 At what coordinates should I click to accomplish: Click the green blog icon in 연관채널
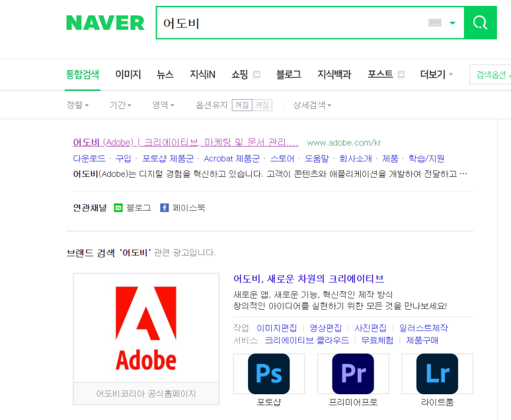[x=118, y=208]
